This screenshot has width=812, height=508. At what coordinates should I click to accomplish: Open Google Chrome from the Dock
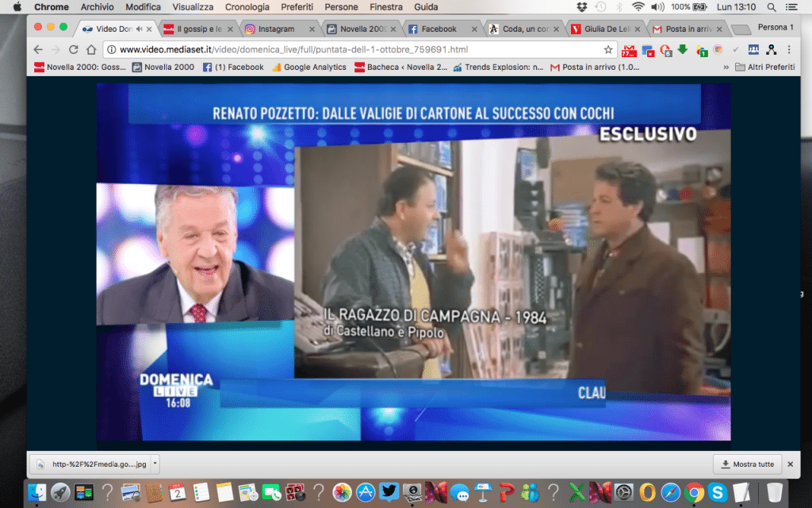pos(694,492)
